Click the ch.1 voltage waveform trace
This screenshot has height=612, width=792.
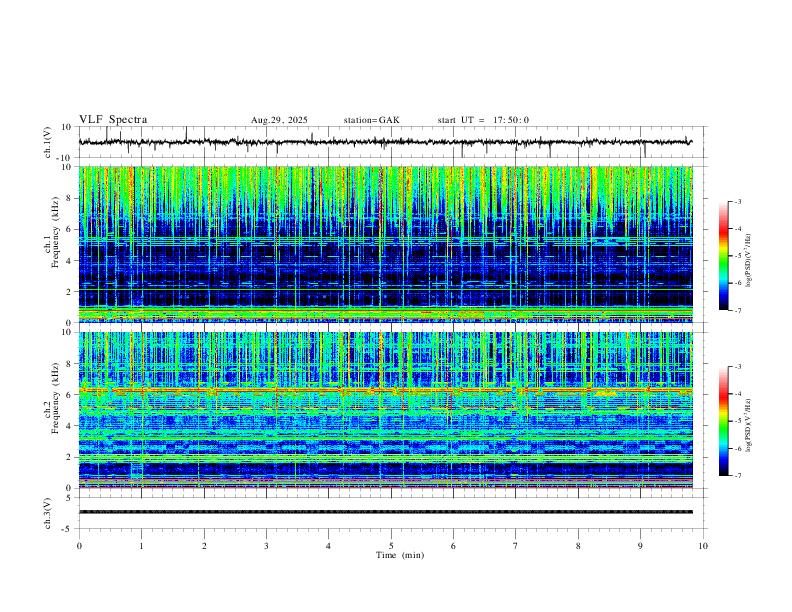386,142
